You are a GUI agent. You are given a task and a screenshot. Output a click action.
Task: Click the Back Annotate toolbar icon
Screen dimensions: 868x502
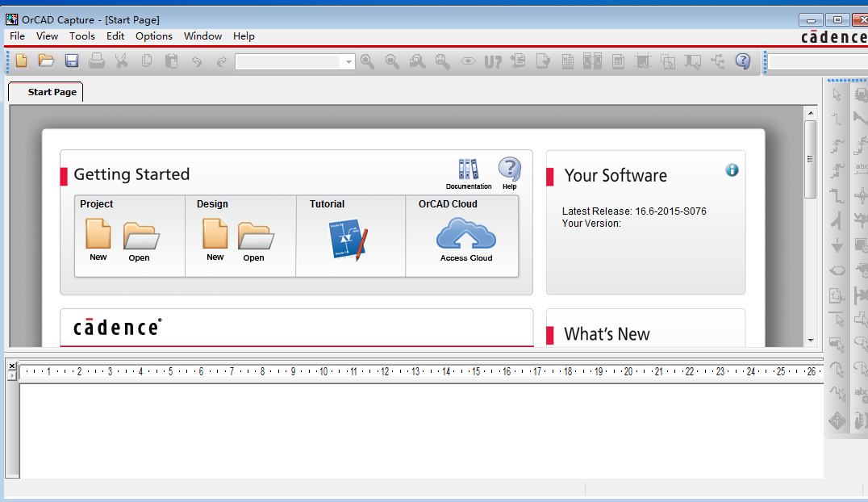tap(518, 61)
